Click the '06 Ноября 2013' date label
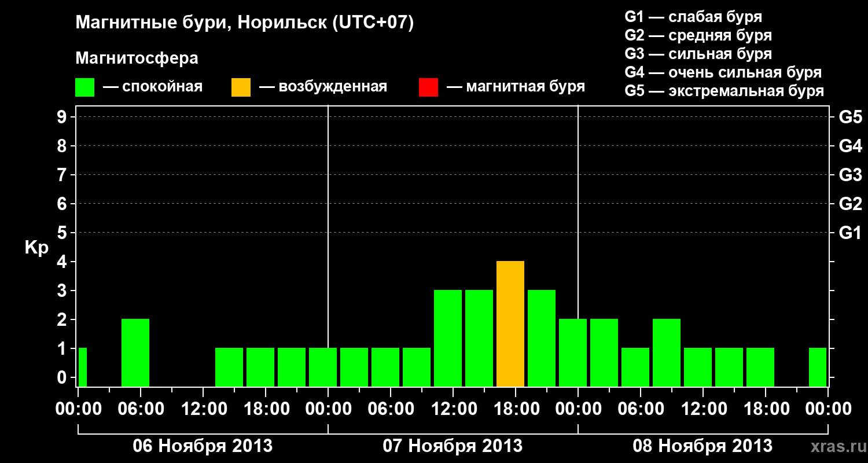868x463 pixels. (203, 446)
